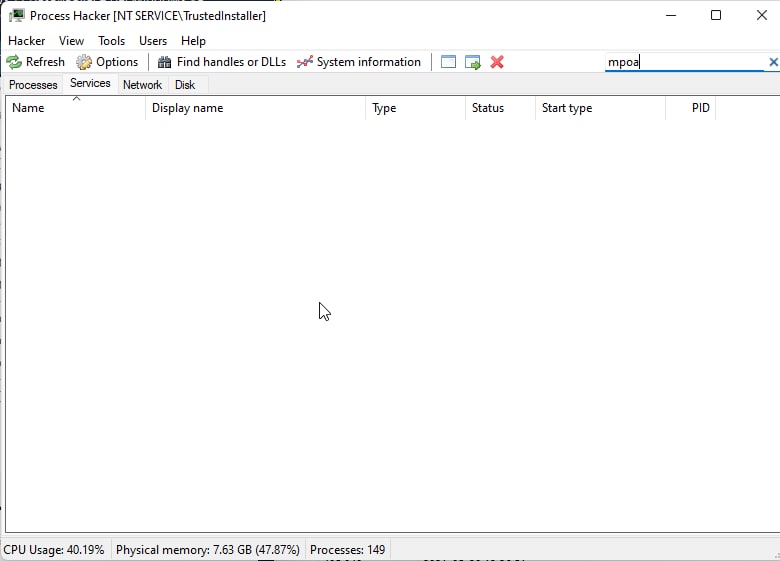The height and width of the screenshot is (561, 780).
Task: Maximize the Process Hacker window
Action: click(x=716, y=15)
